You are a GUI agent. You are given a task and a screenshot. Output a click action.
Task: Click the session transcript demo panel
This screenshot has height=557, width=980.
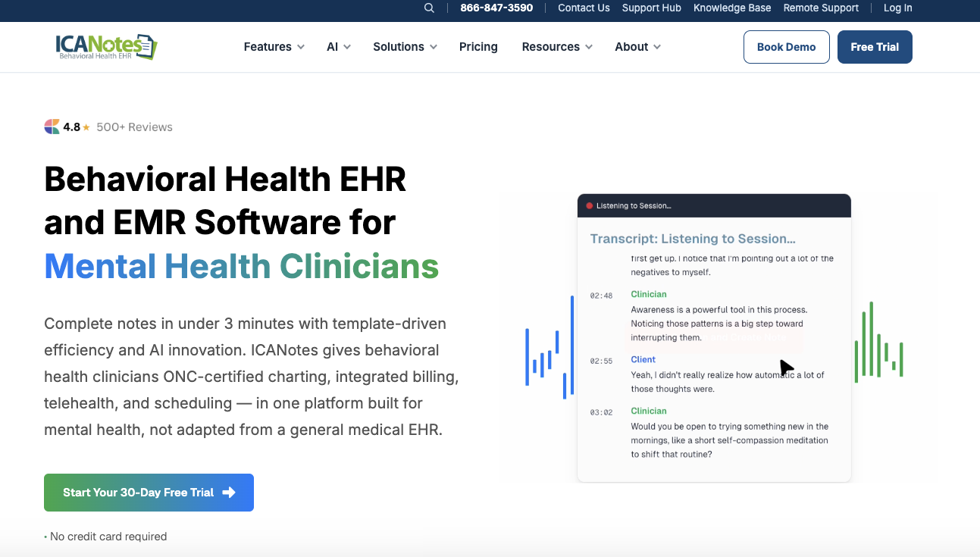click(714, 338)
